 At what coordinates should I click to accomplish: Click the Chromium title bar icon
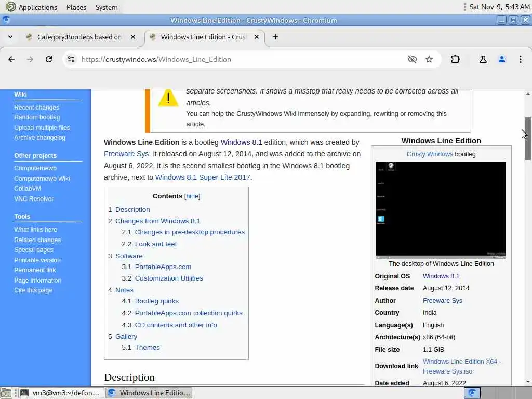click(6, 20)
